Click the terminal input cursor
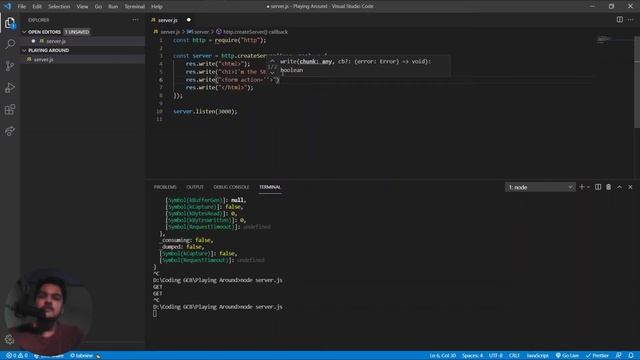The width and height of the screenshot is (640, 360). (x=155, y=313)
